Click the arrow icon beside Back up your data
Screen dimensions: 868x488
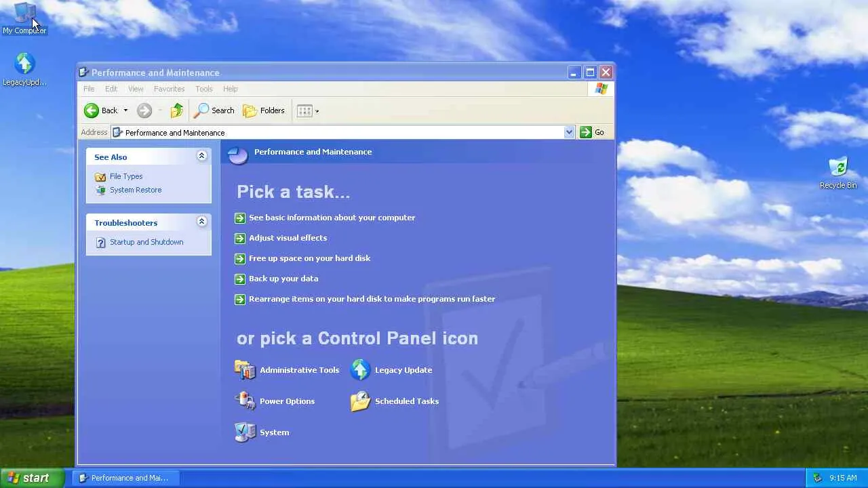point(239,279)
